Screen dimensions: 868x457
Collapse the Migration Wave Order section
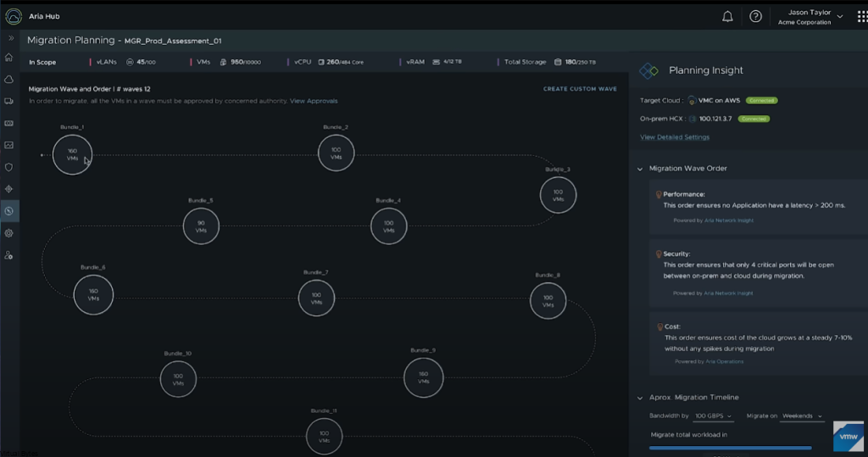(x=640, y=169)
